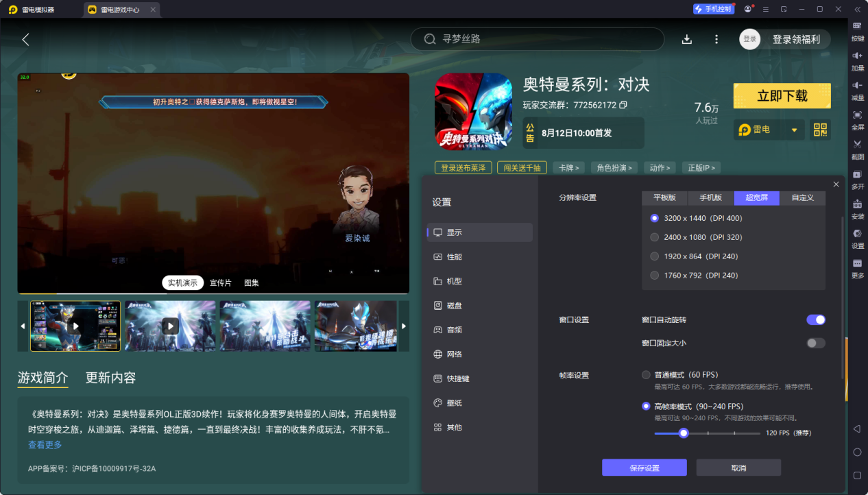Image resolution: width=868 pixels, height=495 pixels.
Task: Open the 按键 keymapping sidebar tool
Action: click(x=857, y=30)
